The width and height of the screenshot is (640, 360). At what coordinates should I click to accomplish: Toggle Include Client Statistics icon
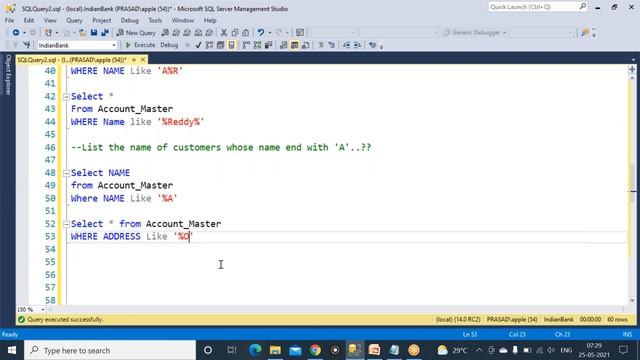point(268,45)
